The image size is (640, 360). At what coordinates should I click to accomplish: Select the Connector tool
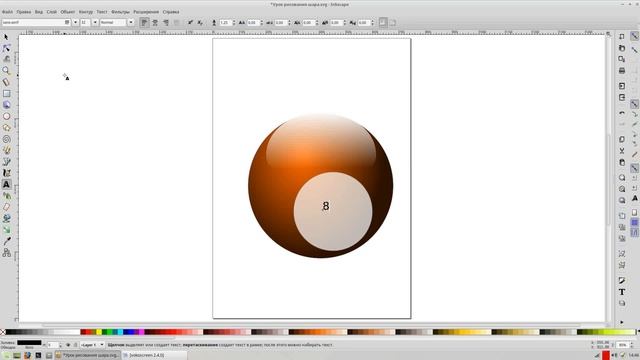[6, 253]
